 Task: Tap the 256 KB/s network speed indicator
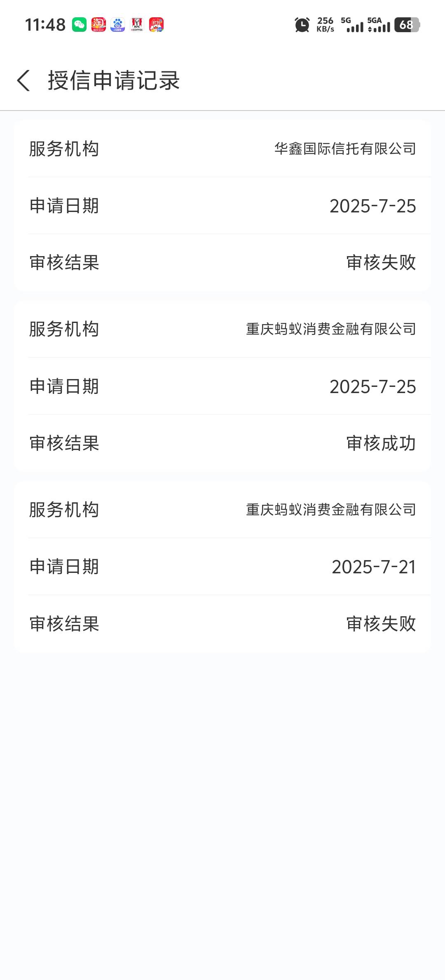click(325, 25)
